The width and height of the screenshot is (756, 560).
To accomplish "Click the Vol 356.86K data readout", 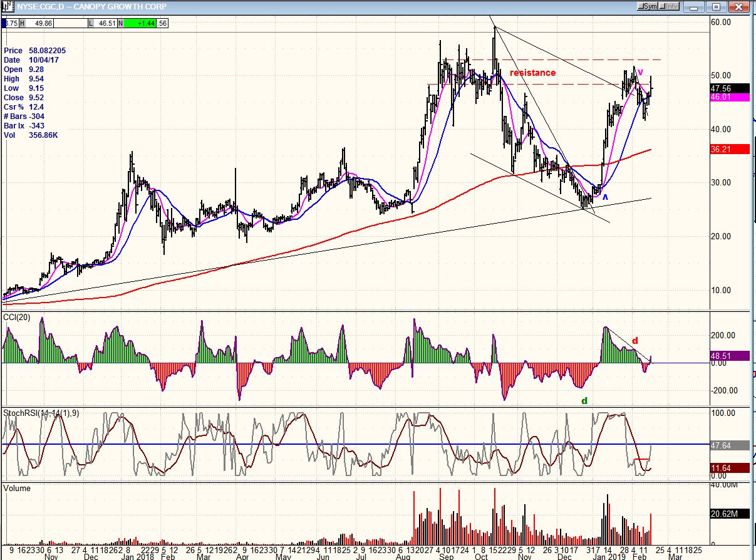I will click(x=31, y=135).
